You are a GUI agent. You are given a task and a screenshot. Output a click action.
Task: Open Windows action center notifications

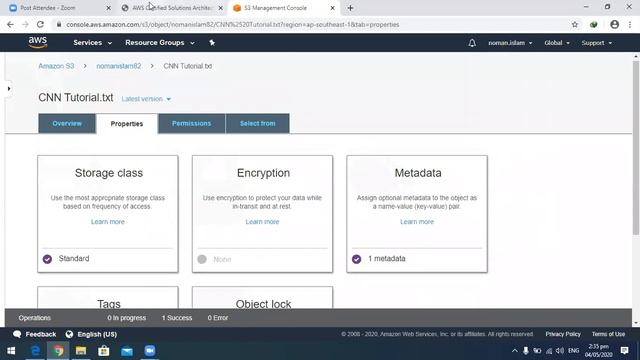coord(624,351)
